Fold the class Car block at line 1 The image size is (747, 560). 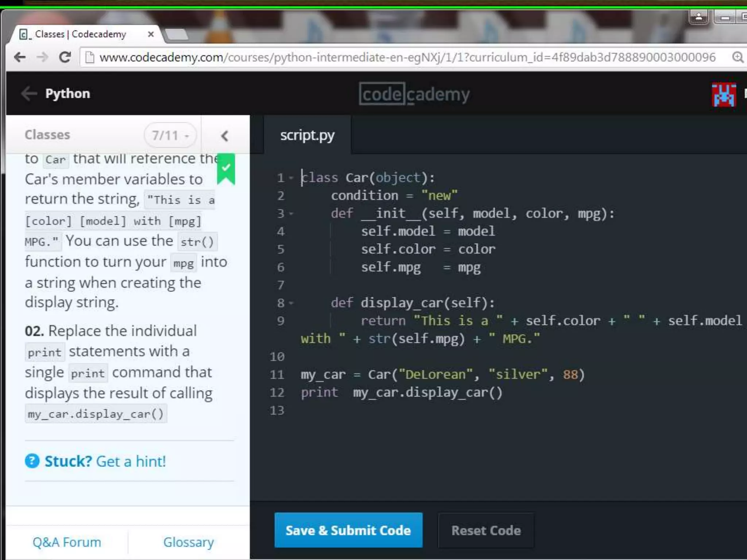pyautogui.click(x=291, y=178)
